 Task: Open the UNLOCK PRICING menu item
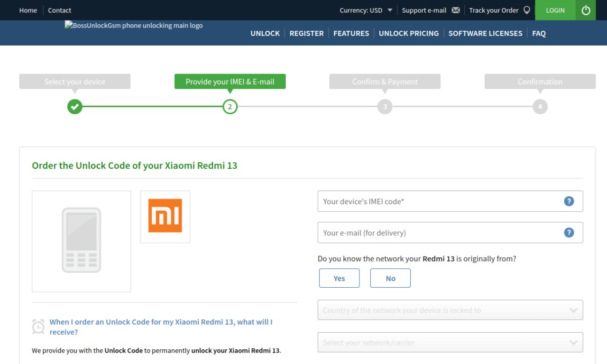[x=409, y=33]
